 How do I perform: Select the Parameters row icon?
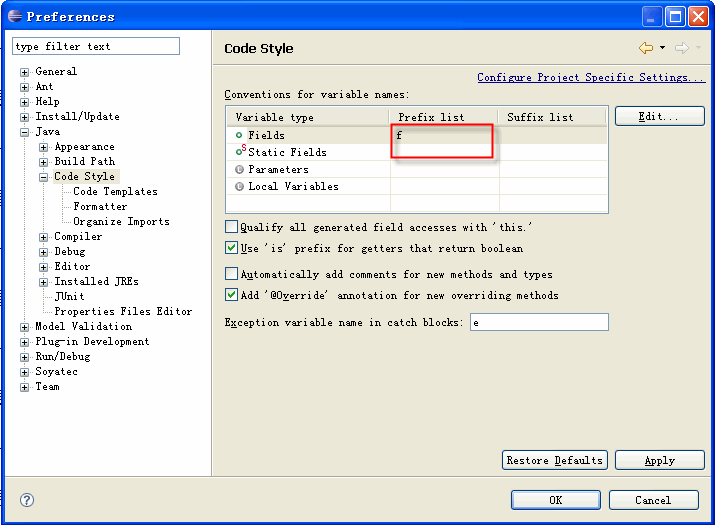[239, 170]
